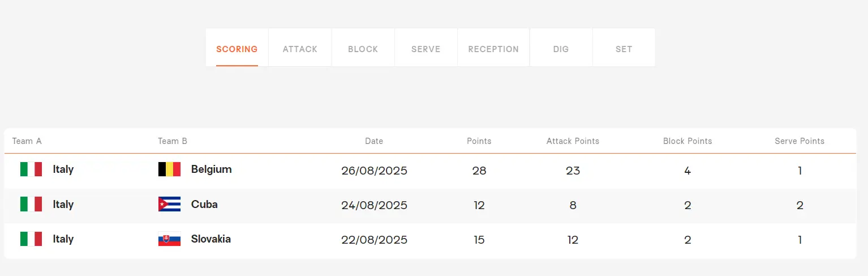This screenshot has height=276, width=868.
Task: Select the 26/08/2025 match date
Action: [x=374, y=171]
